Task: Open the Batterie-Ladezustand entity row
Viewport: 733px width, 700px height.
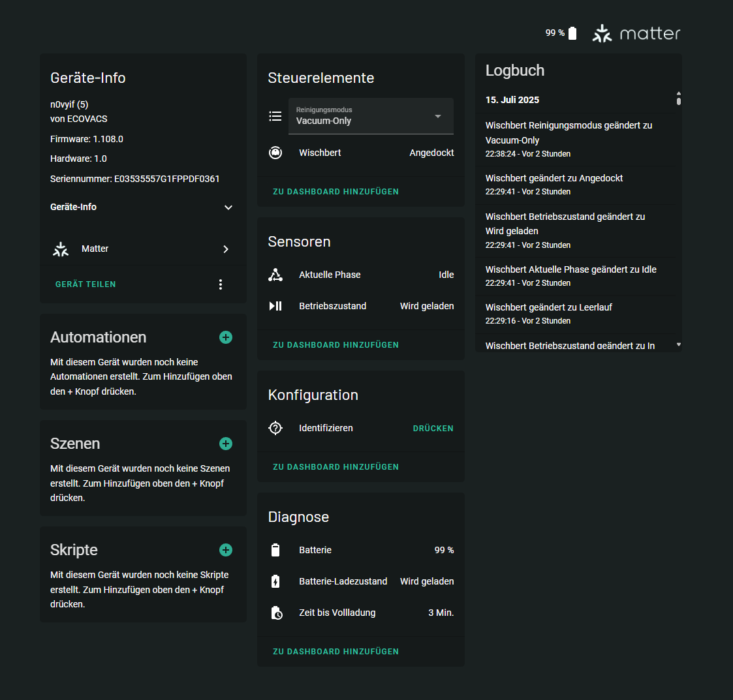Action: tap(361, 581)
